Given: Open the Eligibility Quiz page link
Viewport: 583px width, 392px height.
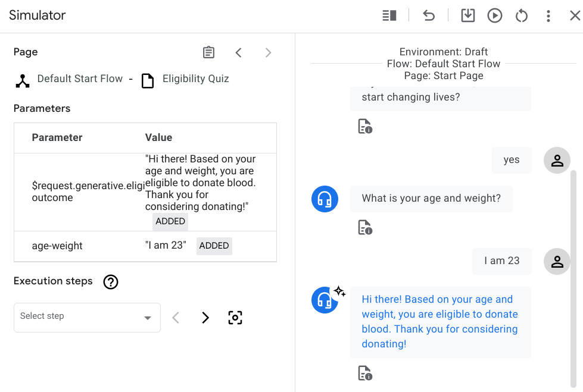Looking at the screenshot, I should (x=195, y=79).
